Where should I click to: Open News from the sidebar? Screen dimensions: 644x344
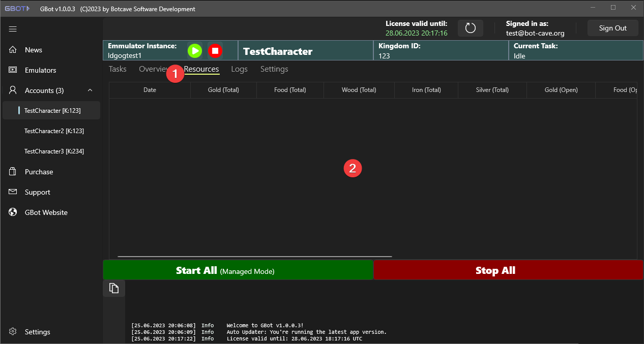point(34,50)
